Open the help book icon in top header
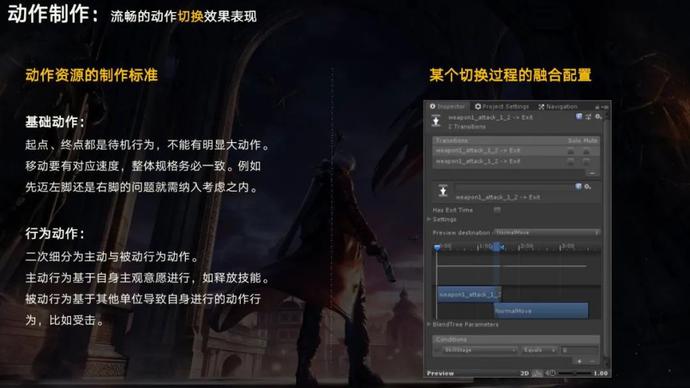Viewport: 690px width, 388px height. pyautogui.click(x=579, y=117)
